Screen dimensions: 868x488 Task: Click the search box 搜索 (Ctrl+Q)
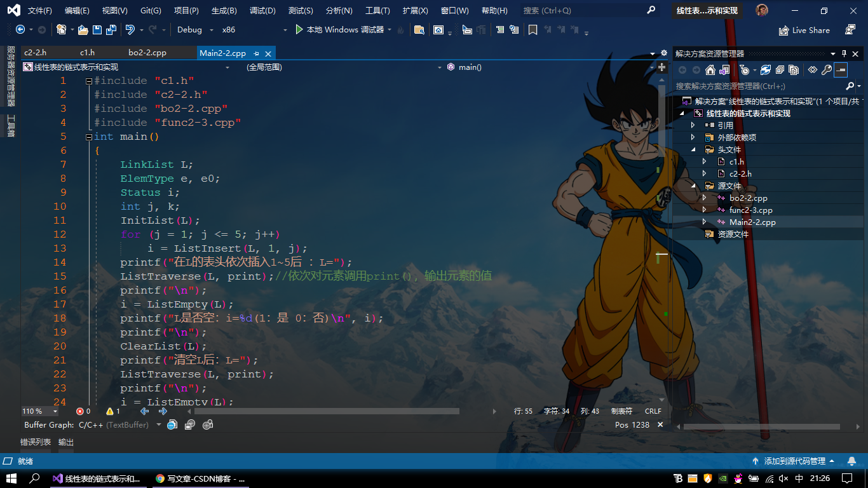click(589, 11)
